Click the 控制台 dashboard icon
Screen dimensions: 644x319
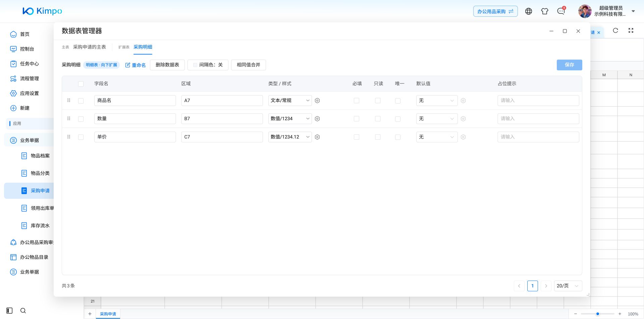pyautogui.click(x=13, y=49)
